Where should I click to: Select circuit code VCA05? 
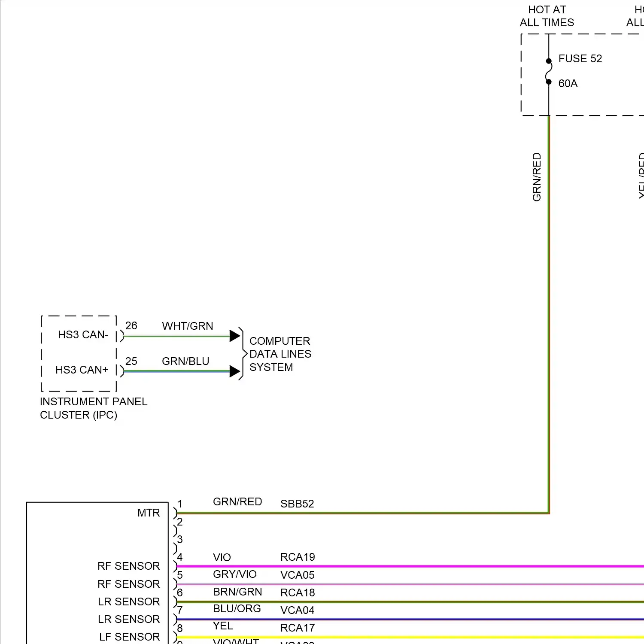(298, 575)
